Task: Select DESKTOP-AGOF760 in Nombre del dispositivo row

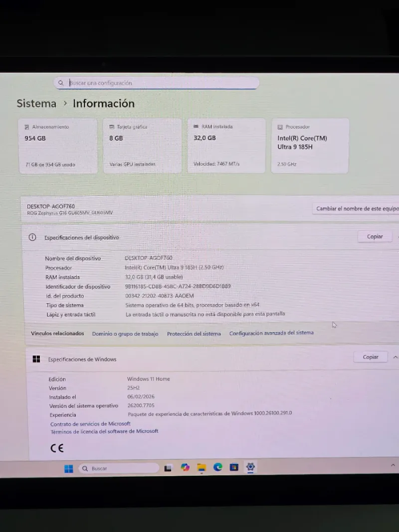Action: [x=148, y=258]
